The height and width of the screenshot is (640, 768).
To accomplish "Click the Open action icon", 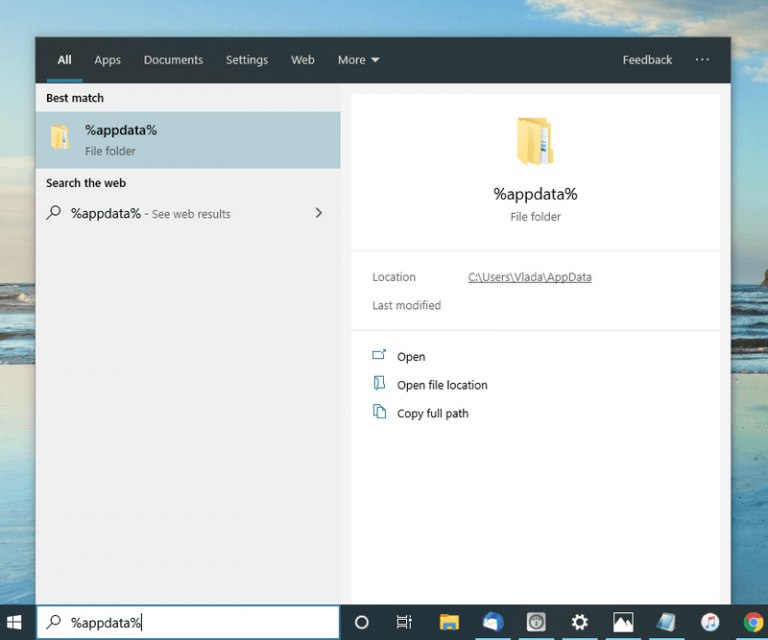I will click(x=379, y=355).
